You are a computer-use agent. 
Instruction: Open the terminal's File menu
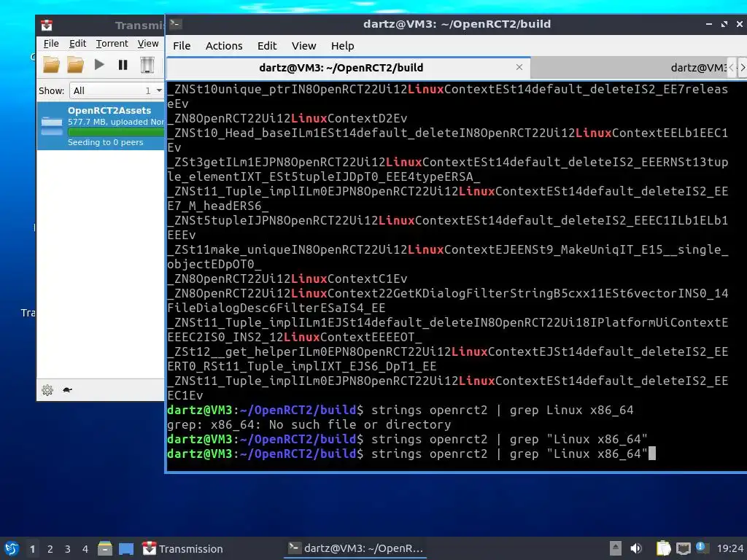182,46
